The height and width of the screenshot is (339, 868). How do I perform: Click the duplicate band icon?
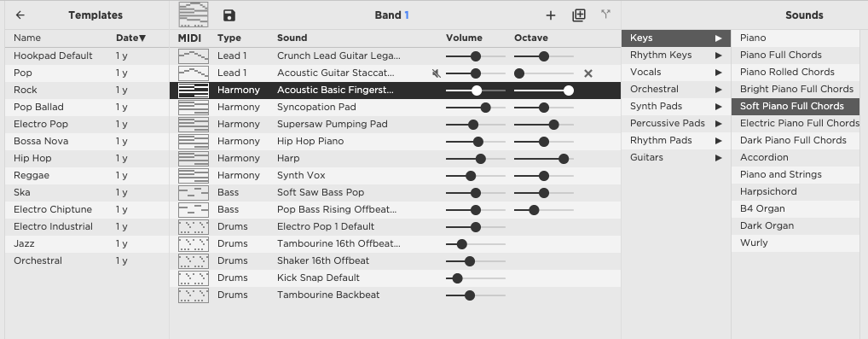578,15
